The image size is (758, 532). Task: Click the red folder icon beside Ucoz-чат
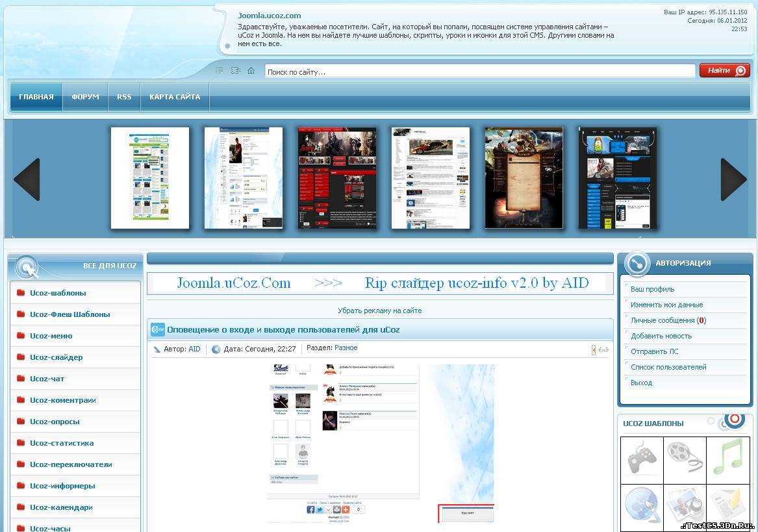pyautogui.click(x=21, y=378)
